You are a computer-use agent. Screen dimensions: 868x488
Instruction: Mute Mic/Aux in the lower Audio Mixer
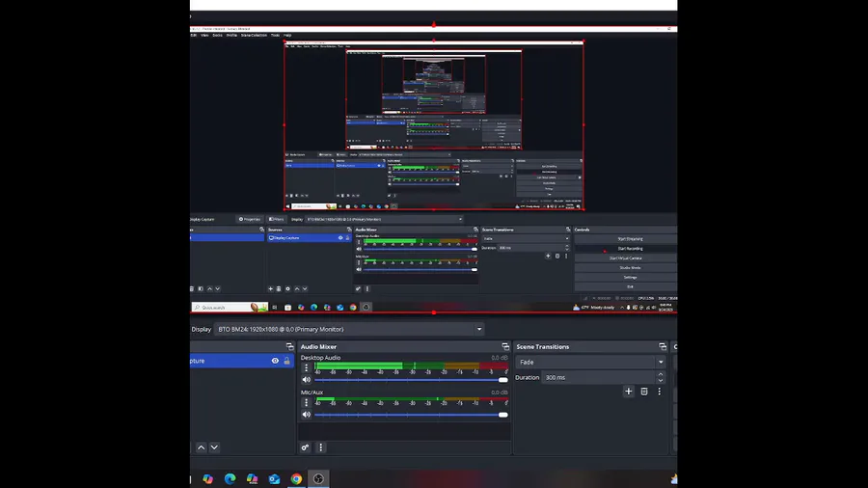[x=306, y=415]
